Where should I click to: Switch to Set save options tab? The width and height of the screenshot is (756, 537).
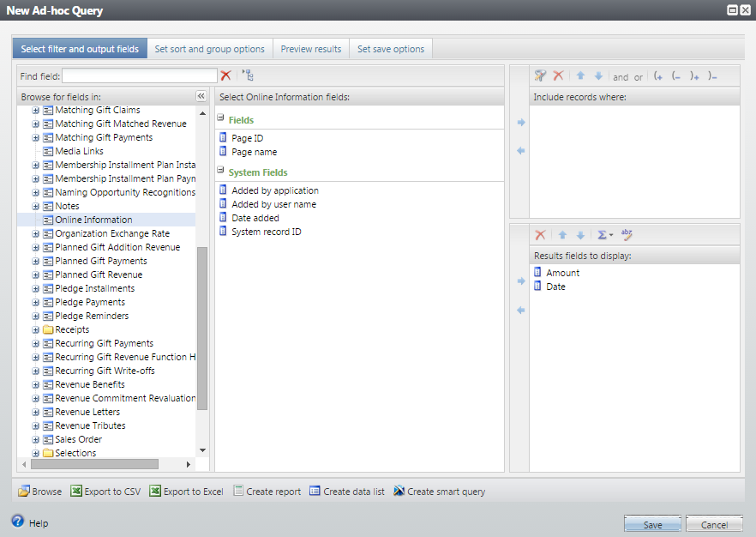pos(391,49)
